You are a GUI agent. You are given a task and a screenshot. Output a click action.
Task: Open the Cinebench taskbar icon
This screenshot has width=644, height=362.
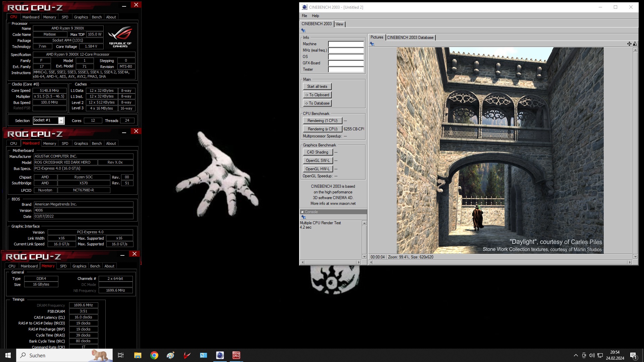pos(220,355)
